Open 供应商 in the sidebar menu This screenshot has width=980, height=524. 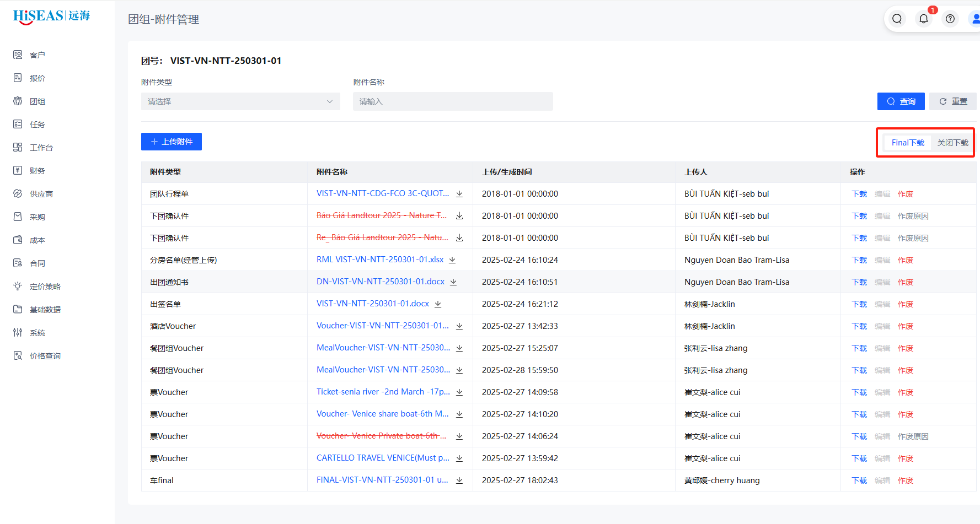click(41, 194)
